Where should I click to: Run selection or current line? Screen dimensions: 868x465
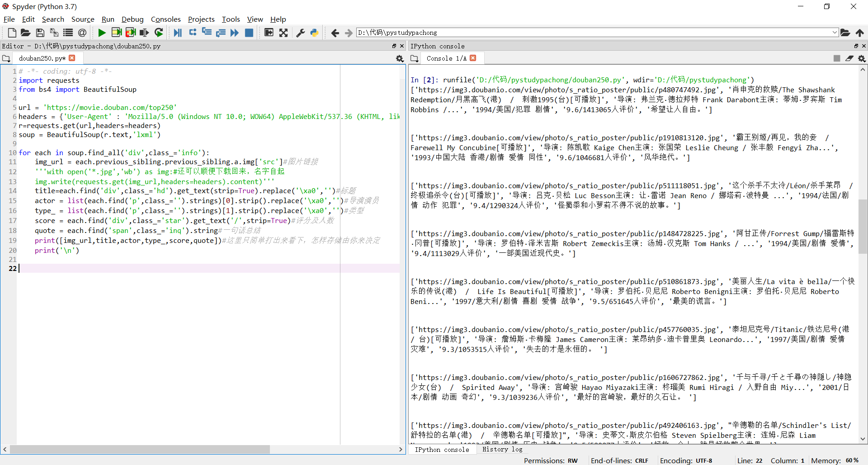coord(145,33)
